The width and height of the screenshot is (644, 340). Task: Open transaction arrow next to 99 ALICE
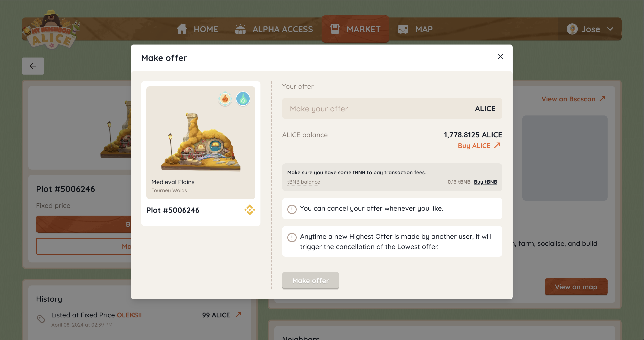click(x=238, y=314)
